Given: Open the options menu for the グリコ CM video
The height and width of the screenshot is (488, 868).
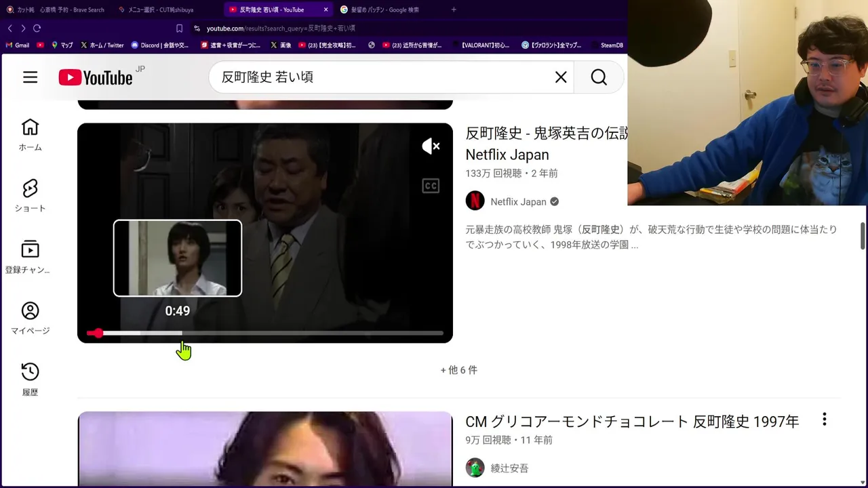Looking at the screenshot, I should 824,420.
